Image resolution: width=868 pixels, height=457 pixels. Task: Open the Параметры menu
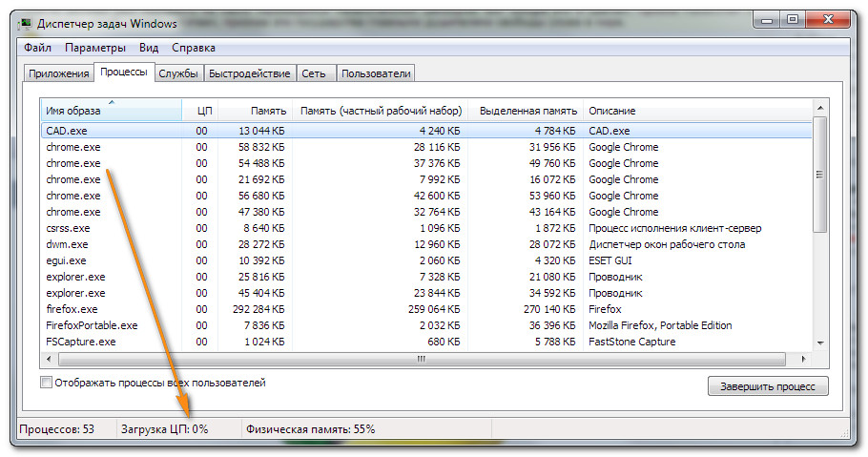click(95, 48)
